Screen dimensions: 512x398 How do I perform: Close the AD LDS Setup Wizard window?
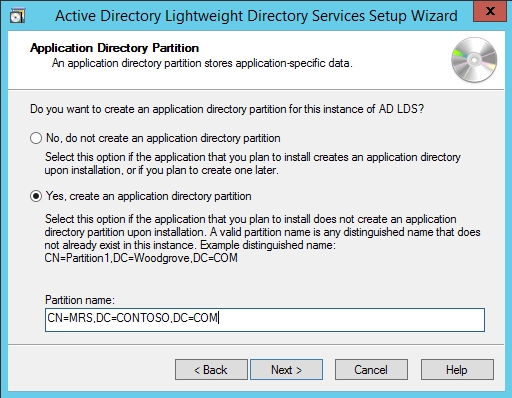coord(490,11)
